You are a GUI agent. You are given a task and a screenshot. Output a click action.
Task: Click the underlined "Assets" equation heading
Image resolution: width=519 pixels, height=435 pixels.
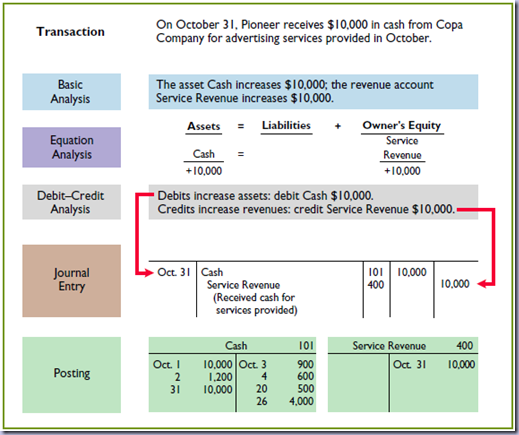pos(203,126)
